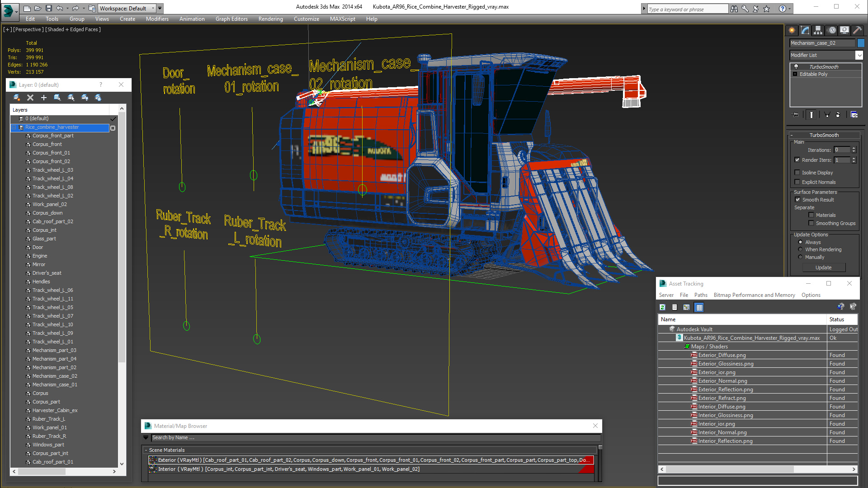
Task: Click Refresh icon in Asset Tracking
Action: [x=662, y=307]
